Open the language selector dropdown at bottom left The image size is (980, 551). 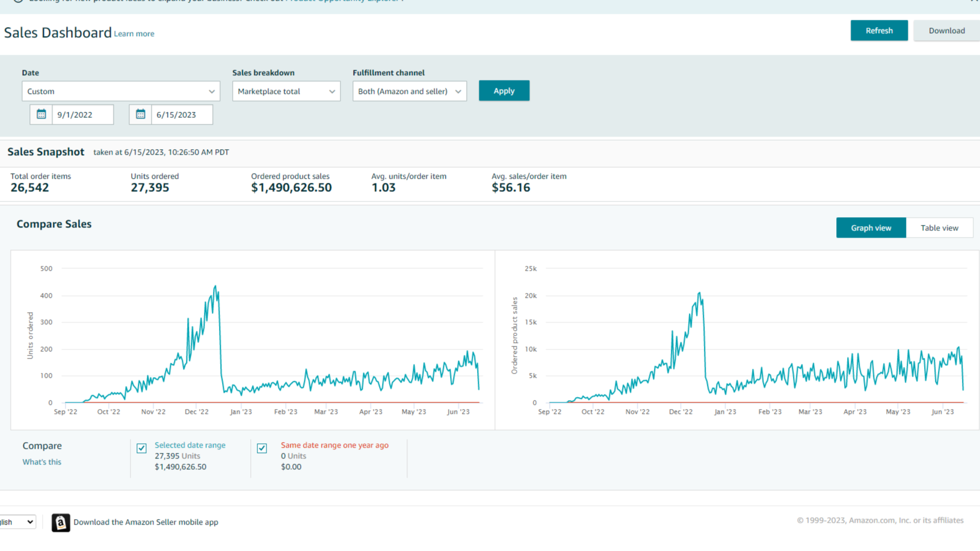pos(17,522)
